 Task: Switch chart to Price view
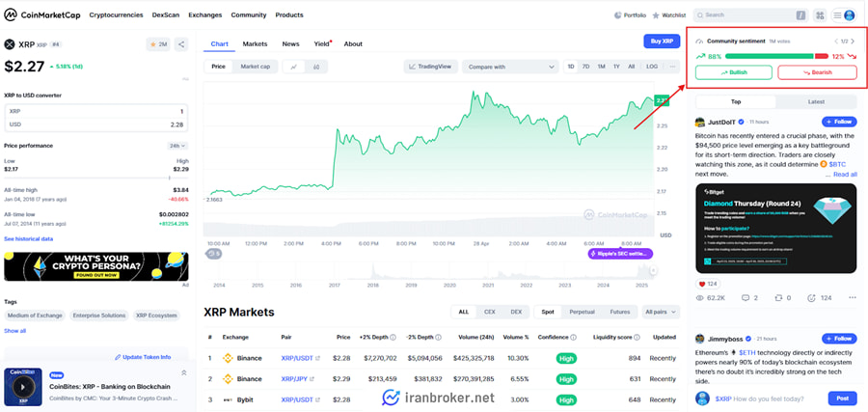pyautogui.click(x=219, y=67)
